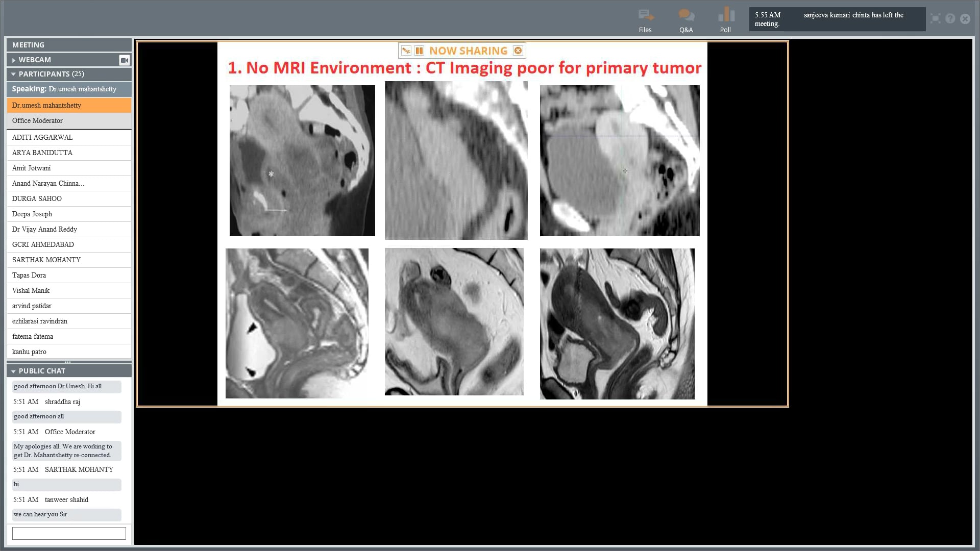Enter fullscreen with the resize icon
This screenshot has width=980, height=551.
point(935,18)
